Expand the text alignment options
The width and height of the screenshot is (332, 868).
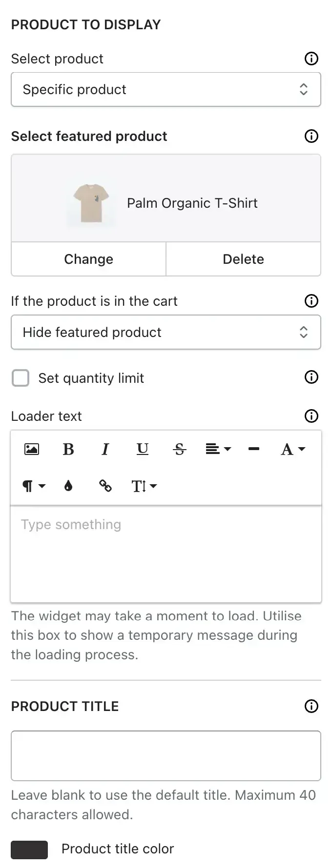pyautogui.click(x=218, y=449)
